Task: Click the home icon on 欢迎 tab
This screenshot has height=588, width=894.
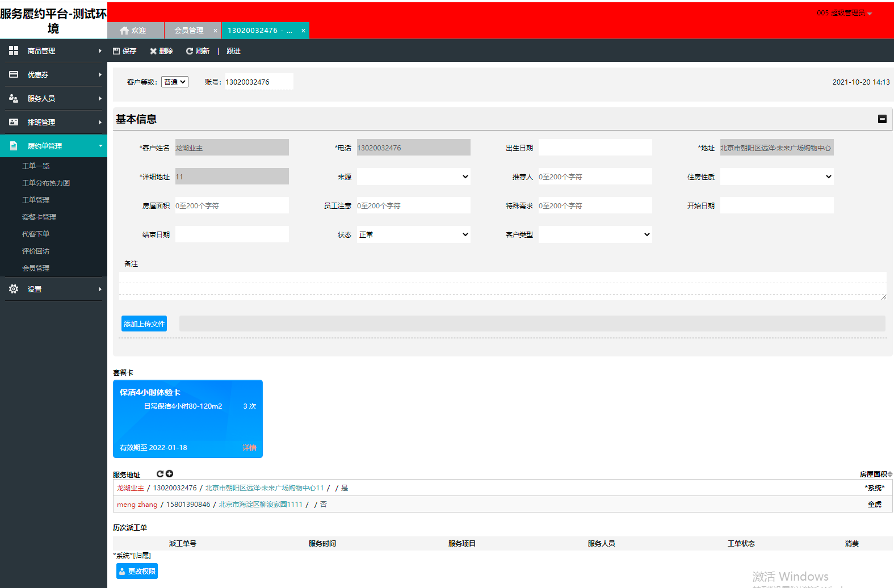Action: [x=124, y=31]
